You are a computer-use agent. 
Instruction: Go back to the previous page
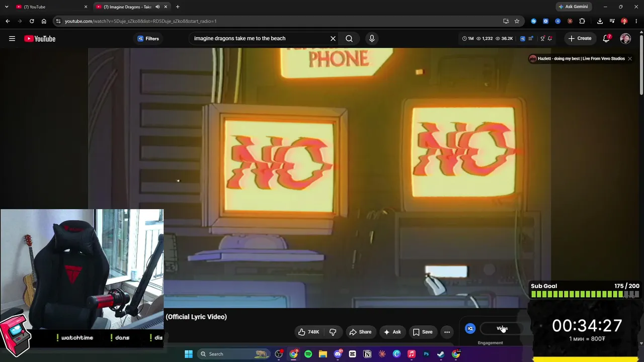point(8,21)
